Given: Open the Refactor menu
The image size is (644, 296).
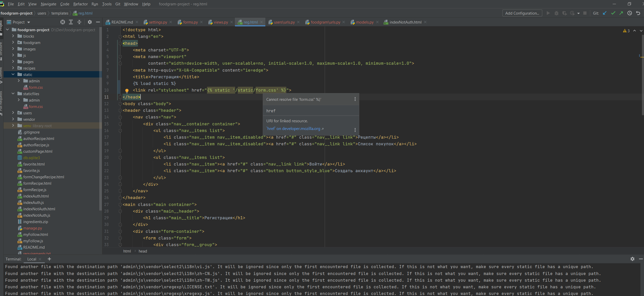Looking at the screenshot, I should 80,4.
